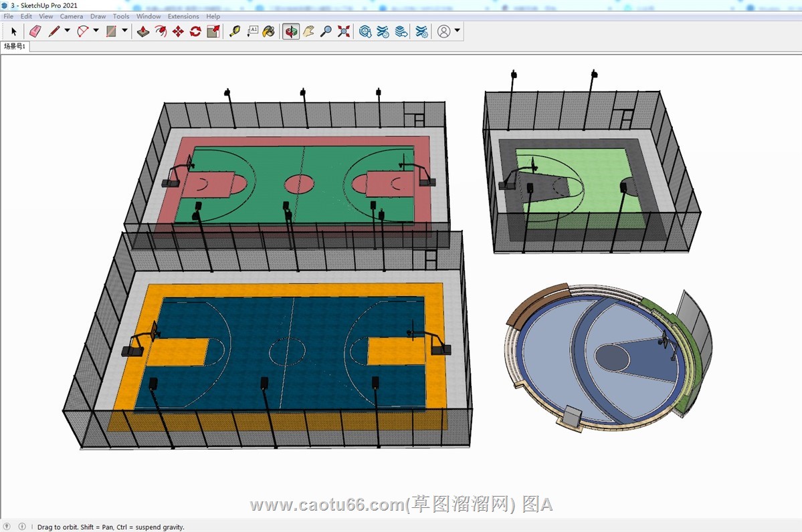Open Extension Manager icon

tap(421, 31)
